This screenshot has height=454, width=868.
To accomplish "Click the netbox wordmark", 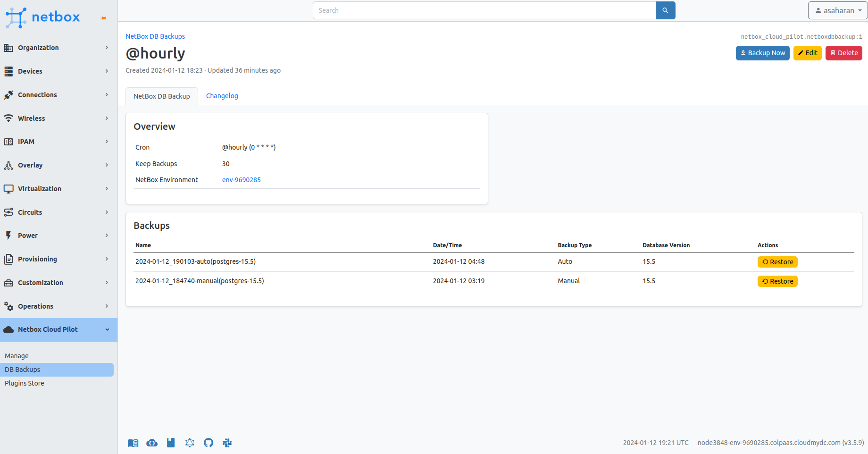I will tap(56, 17).
